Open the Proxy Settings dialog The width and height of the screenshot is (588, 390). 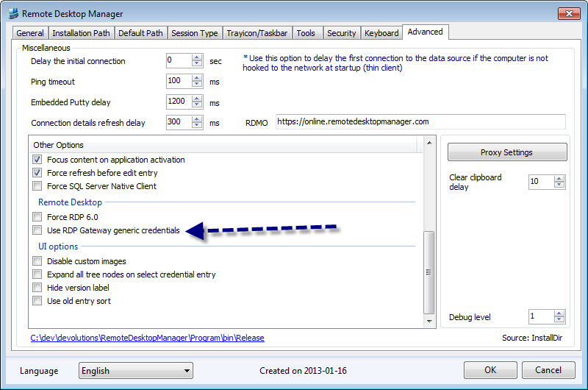507,152
